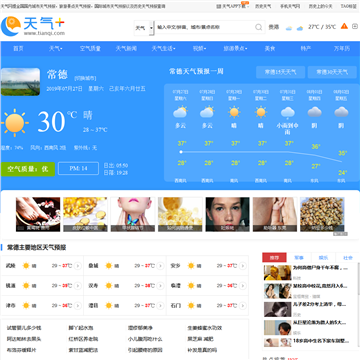
Task: Open the 特产 nav item
Action: [x=306, y=49]
